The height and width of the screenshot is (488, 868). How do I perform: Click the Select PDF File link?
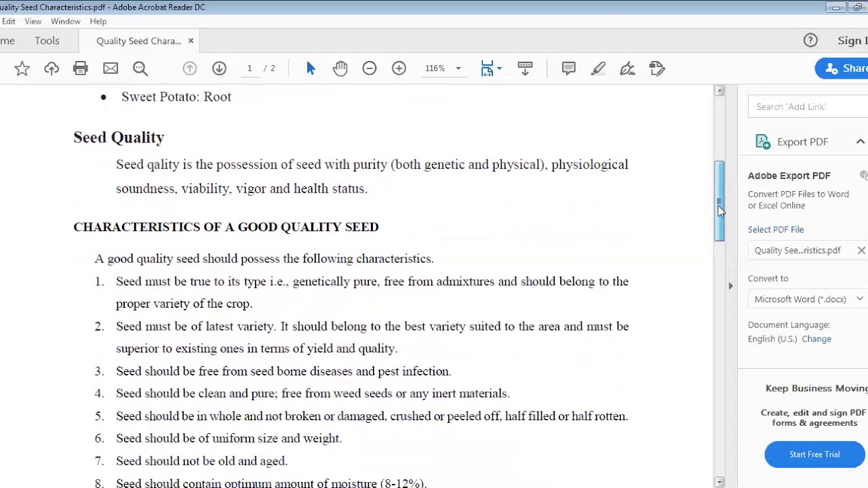(776, 230)
